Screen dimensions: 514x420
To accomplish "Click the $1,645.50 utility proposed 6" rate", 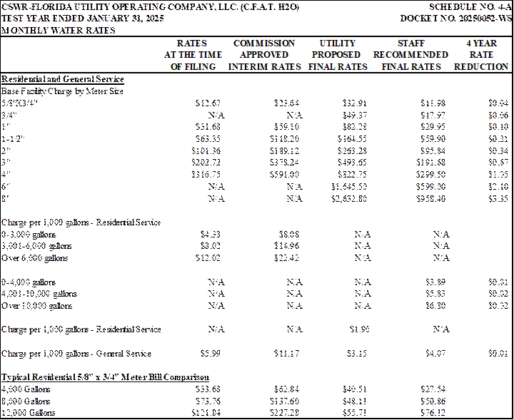I will (x=349, y=187).
